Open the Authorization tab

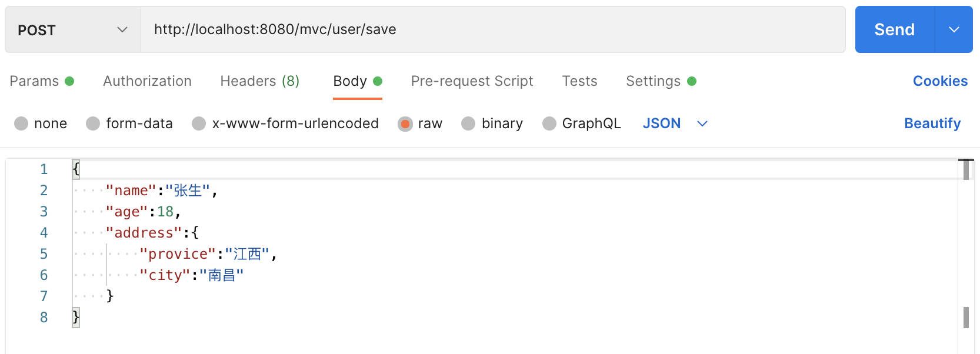coord(147,81)
